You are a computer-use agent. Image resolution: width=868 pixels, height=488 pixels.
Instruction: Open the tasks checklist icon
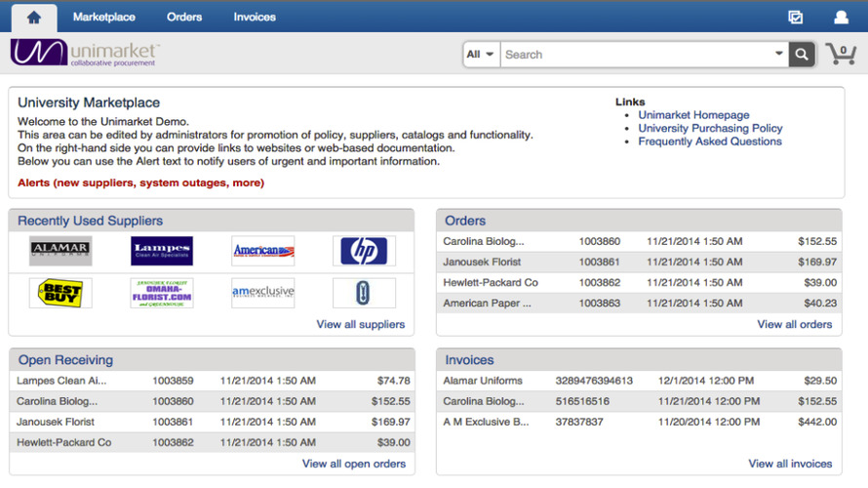[x=795, y=18]
